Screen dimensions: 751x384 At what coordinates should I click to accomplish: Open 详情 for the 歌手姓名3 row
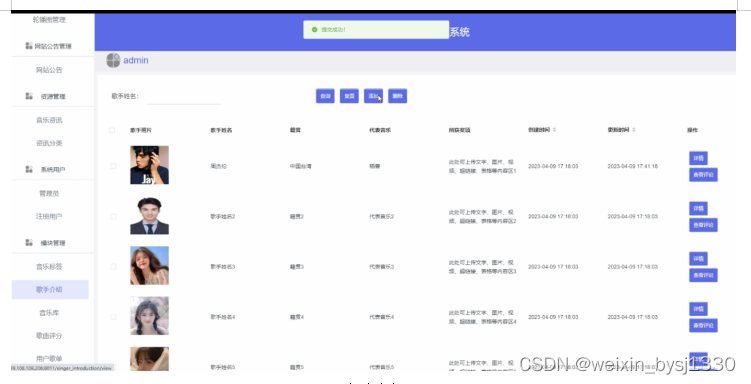pos(698,259)
